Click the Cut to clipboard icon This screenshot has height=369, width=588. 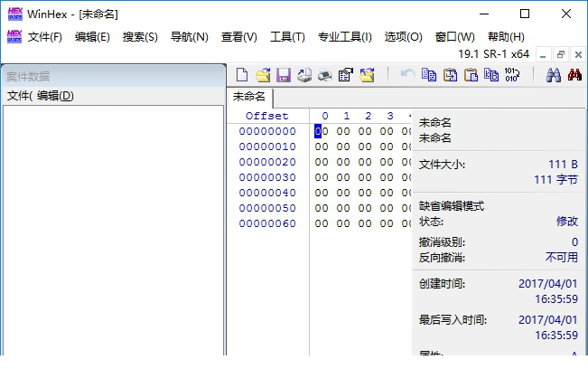450,75
